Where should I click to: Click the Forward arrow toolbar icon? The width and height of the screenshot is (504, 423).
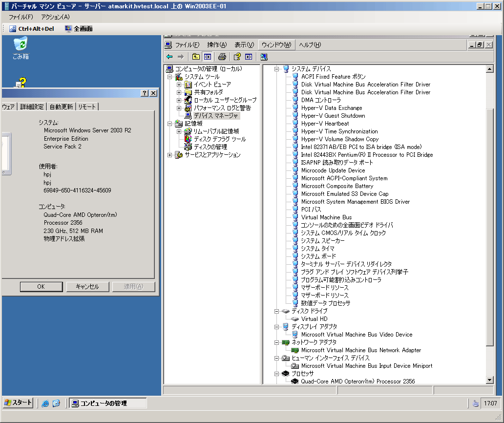pyautogui.click(x=181, y=57)
